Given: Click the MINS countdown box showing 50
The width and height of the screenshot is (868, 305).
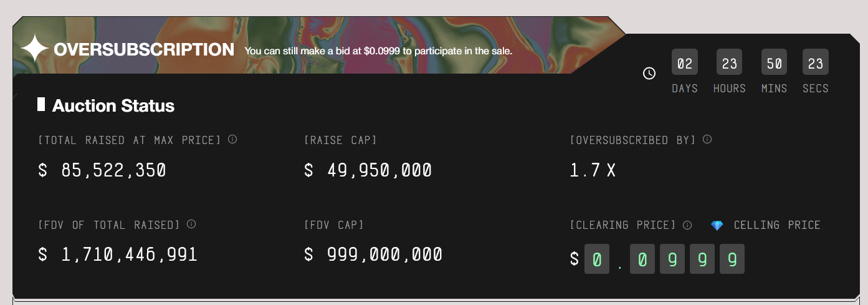Looking at the screenshot, I should (774, 63).
